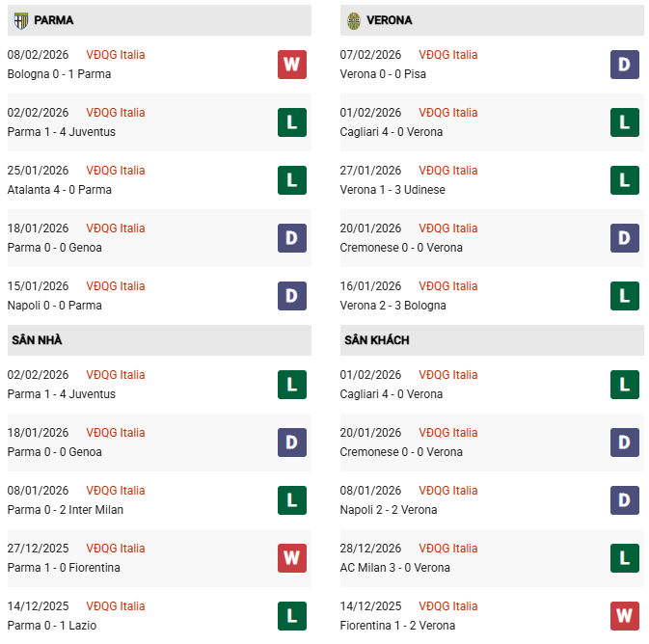Open the Atalanta 4 - 0 Parma match

pyautogui.click(x=59, y=190)
